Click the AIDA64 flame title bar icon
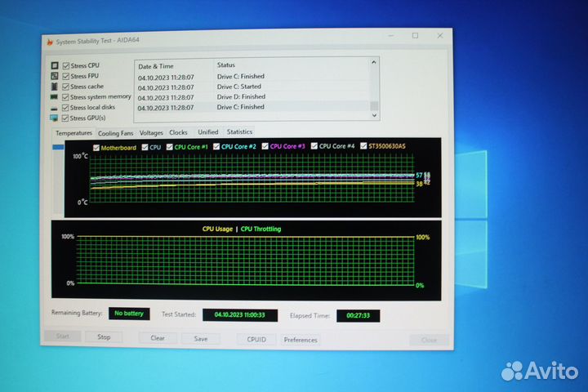The height and width of the screenshot is (392, 588). pyautogui.click(x=50, y=42)
